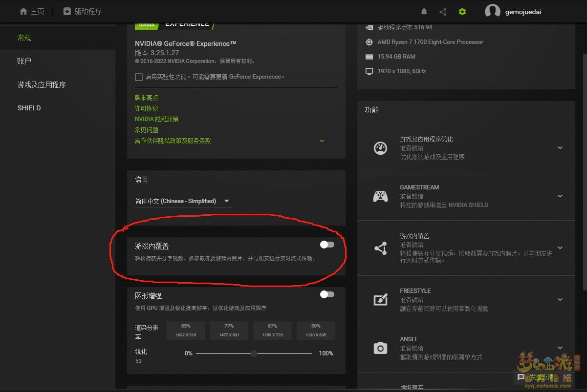Enable the 启用实验性功能 checkbox
This screenshot has width=587, height=392.
(139, 77)
